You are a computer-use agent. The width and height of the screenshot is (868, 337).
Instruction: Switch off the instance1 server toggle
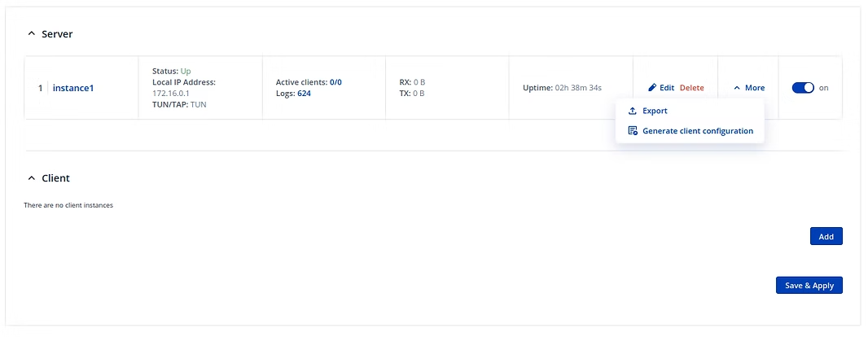click(803, 88)
